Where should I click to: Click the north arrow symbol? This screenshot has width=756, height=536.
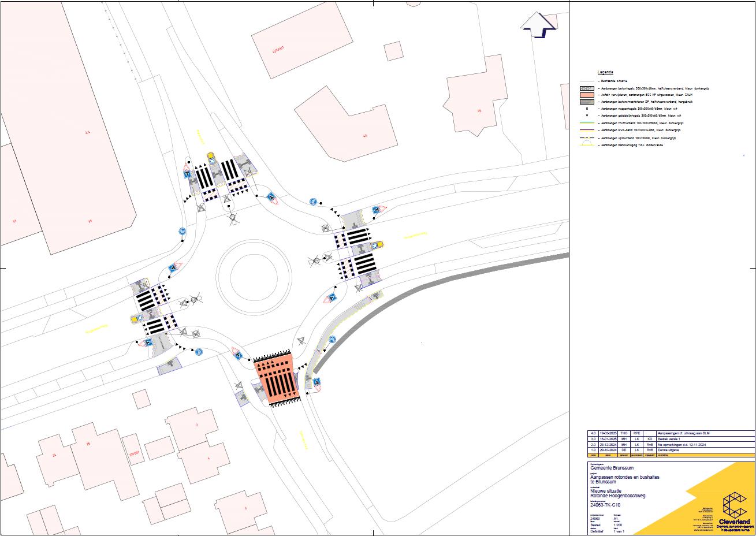coord(538,25)
